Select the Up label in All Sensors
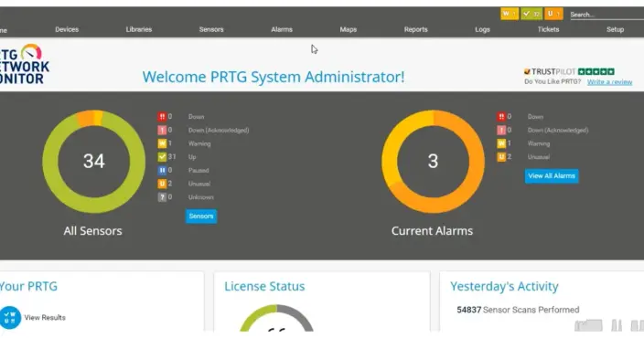Viewport: 644px width, 338px height. tap(192, 157)
